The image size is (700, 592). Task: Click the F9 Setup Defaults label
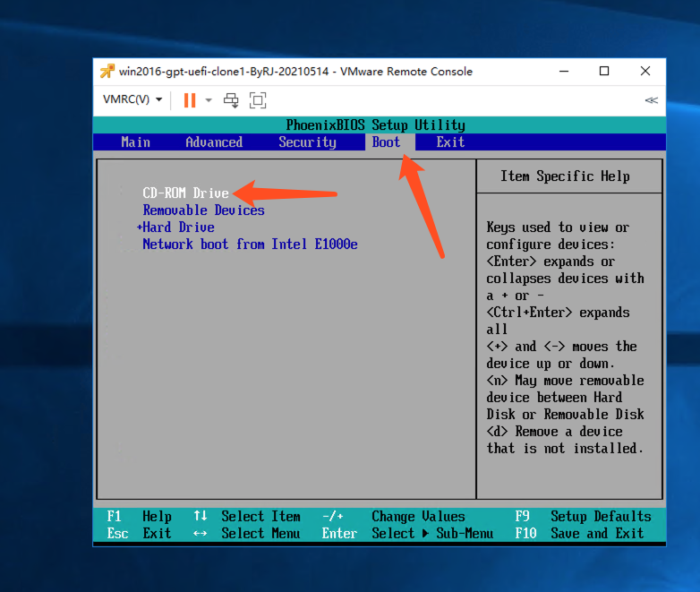coord(583,516)
